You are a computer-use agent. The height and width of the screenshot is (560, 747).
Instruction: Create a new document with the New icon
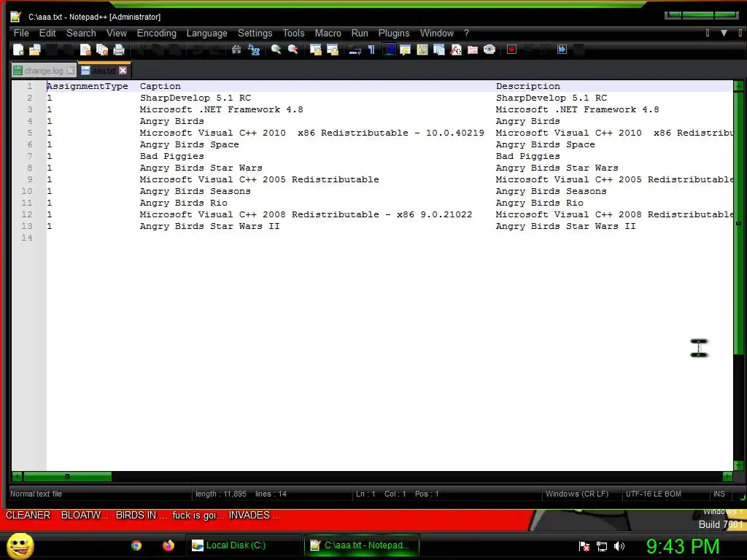click(18, 50)
